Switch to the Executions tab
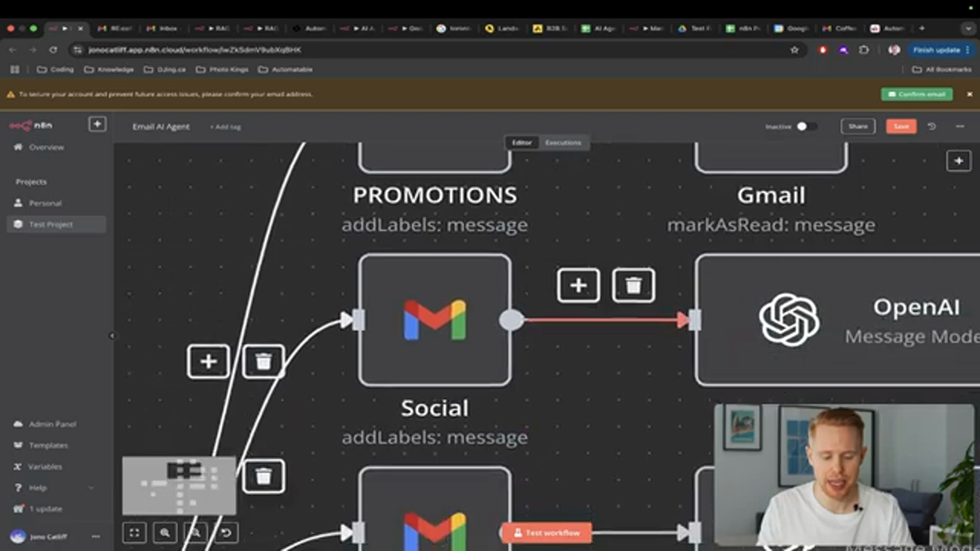Viewport: 980px width, 551px height. (563, 142)
